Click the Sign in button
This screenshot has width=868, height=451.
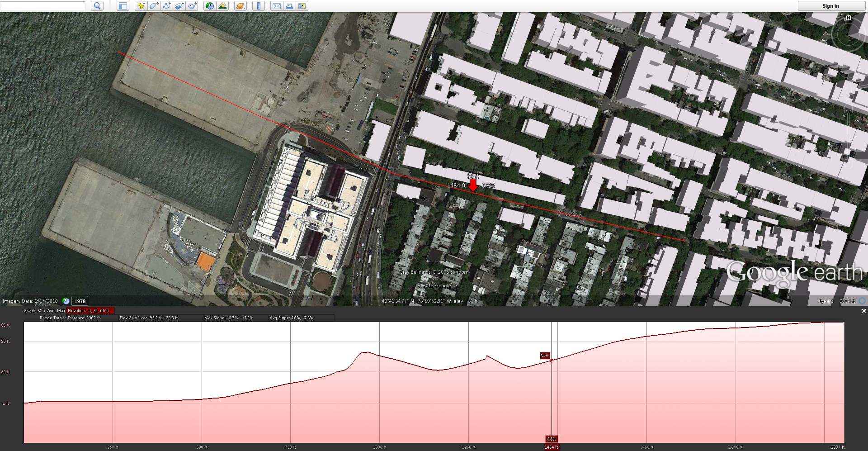[x=831, y=6]
